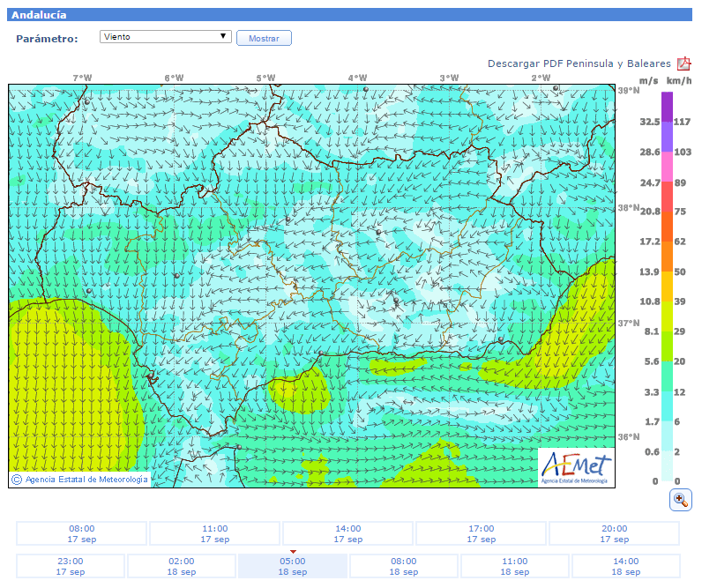Select the 20:00 17 sep time slot
702x588 pixels.
tap(614, 533)
